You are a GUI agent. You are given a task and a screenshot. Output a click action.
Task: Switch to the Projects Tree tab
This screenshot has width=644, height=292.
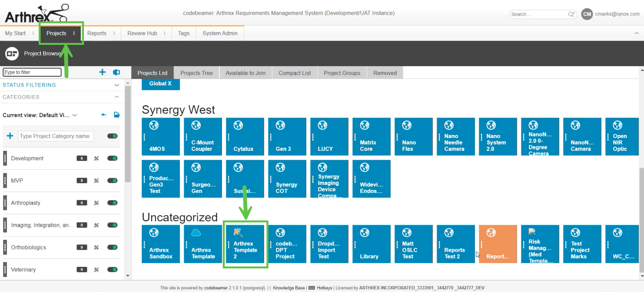click(196, 73)
